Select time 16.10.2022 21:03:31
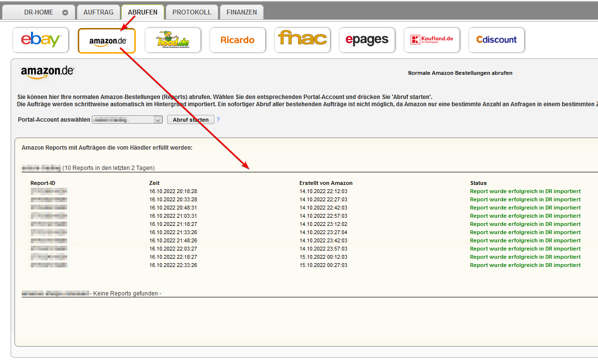This screenshot has height=364, width=598. pyautogui.click(x=173, y=216)
